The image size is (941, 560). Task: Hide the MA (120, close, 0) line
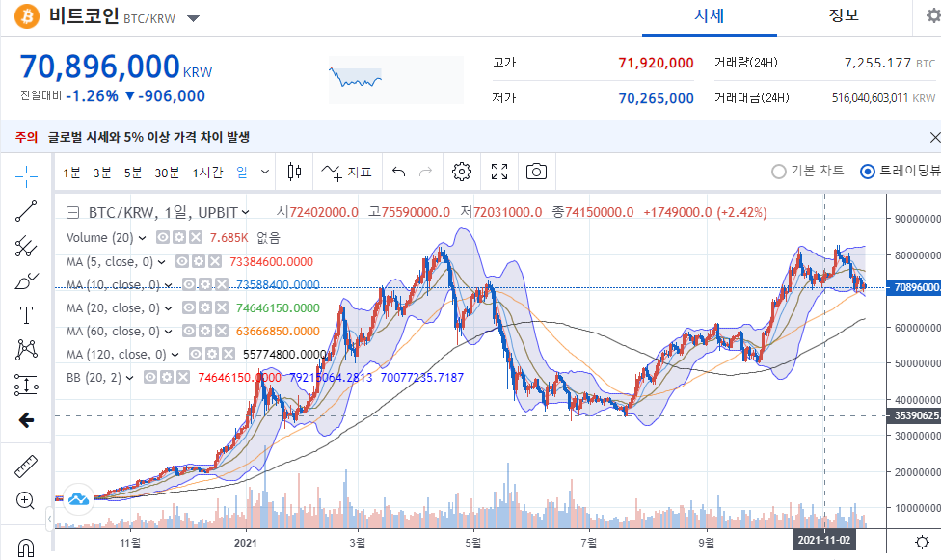195,354
